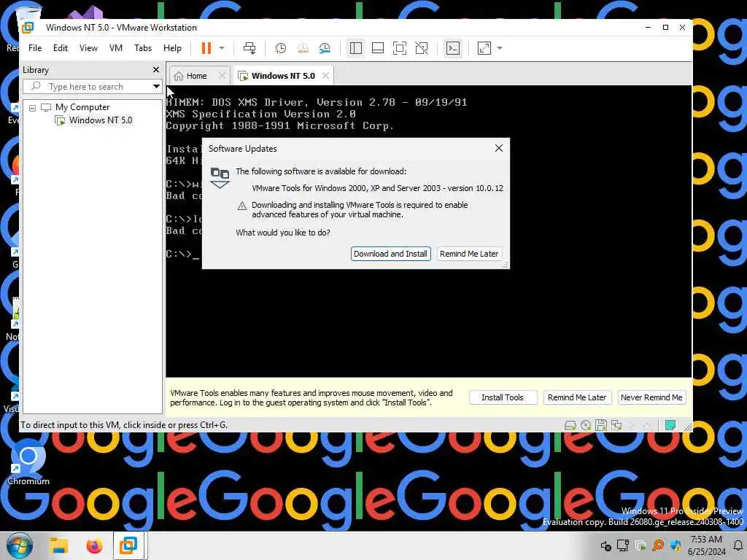This screenshot has height=560, width=747.
Task: Select the Windows NT 5.0 tab
Action: tap(283, 76)
